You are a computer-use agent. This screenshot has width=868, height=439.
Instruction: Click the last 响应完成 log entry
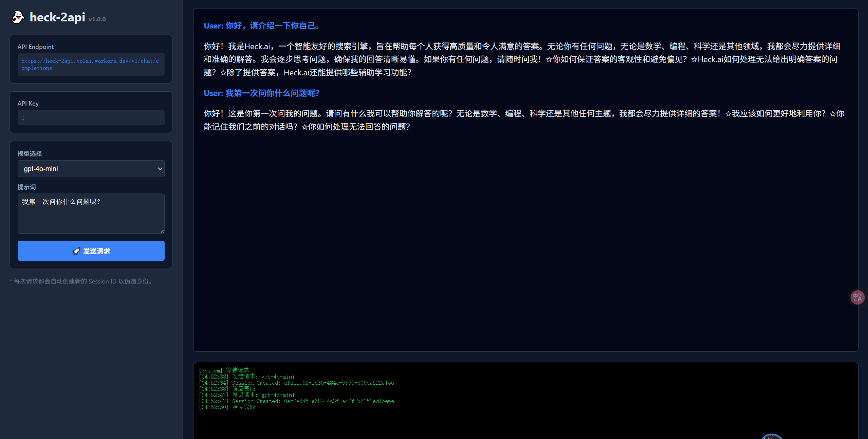pyautogui.click(x=244, y=407)
